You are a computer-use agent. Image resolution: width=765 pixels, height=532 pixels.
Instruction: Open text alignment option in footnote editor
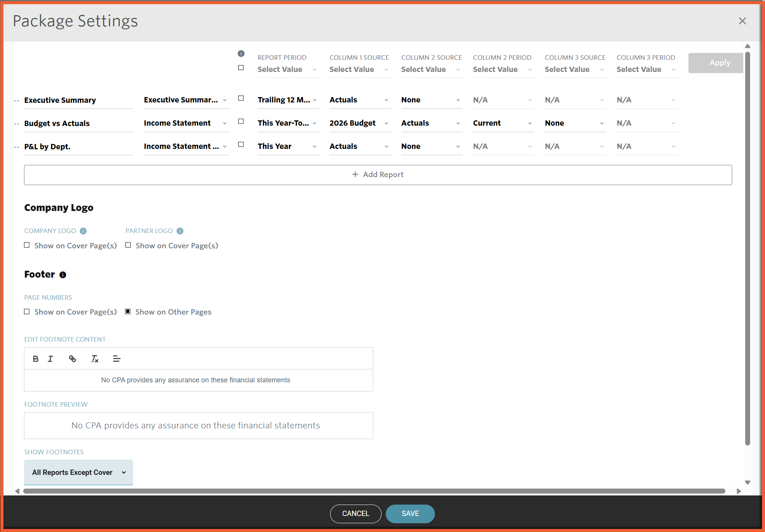[117, 359]
